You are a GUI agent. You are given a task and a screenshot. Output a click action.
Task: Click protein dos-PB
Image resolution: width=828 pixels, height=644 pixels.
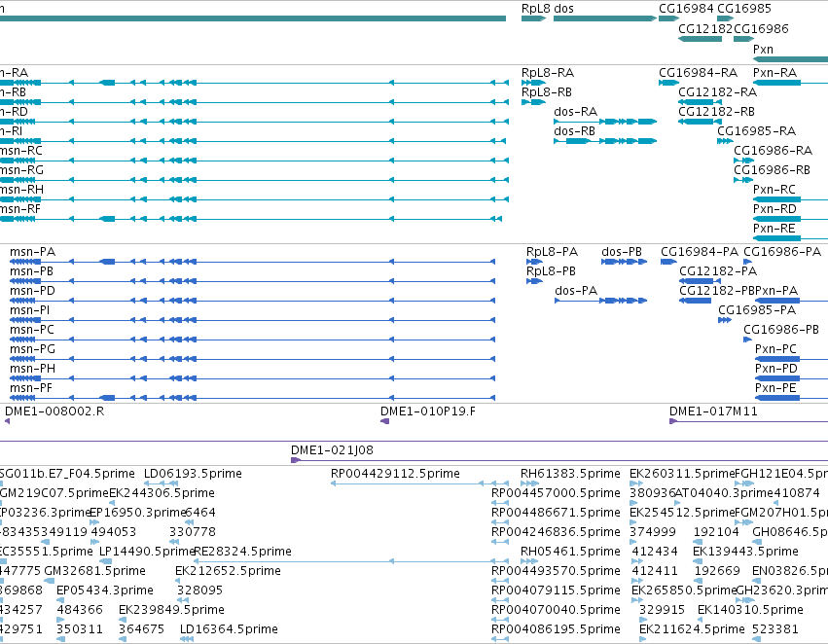pyautogui.click(x=622, y=252)
